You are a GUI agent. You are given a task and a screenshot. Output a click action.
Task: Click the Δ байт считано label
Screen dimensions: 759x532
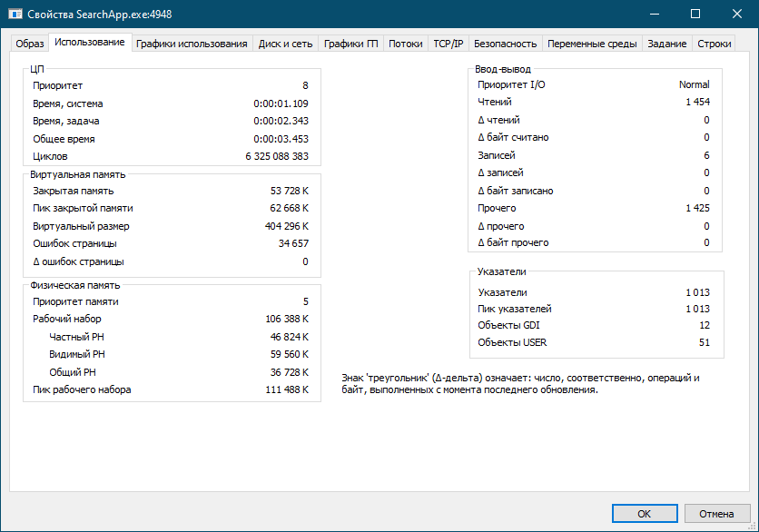tap(513, 137)
